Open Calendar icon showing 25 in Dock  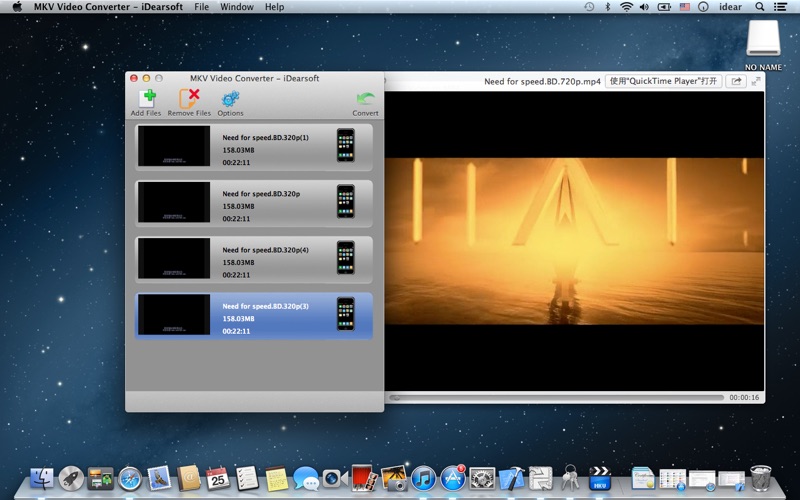[218, 479]
